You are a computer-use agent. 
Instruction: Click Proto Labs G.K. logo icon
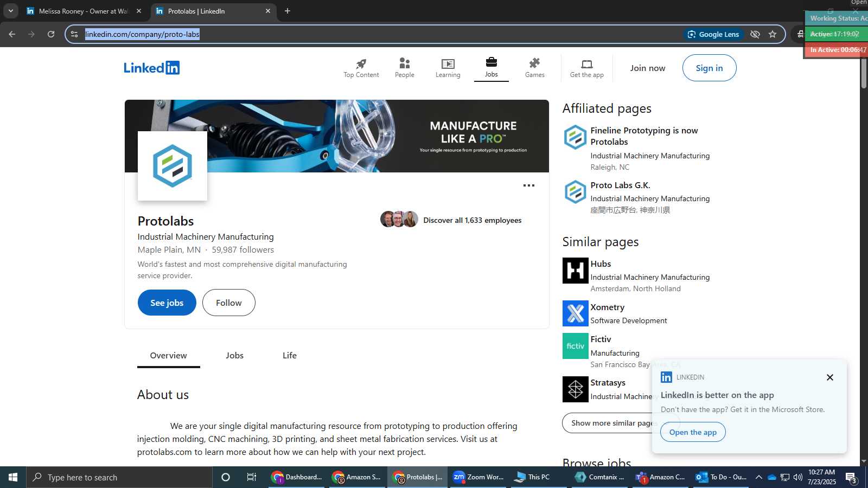point(575,192)
